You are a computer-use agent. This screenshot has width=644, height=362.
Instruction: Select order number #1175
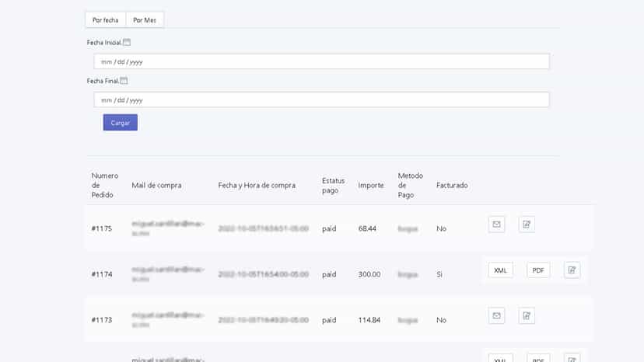(101, 228)
